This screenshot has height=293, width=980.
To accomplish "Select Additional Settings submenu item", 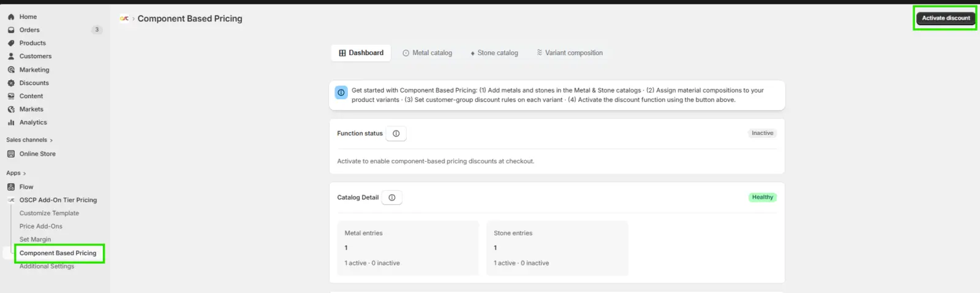I will (47, 267).
